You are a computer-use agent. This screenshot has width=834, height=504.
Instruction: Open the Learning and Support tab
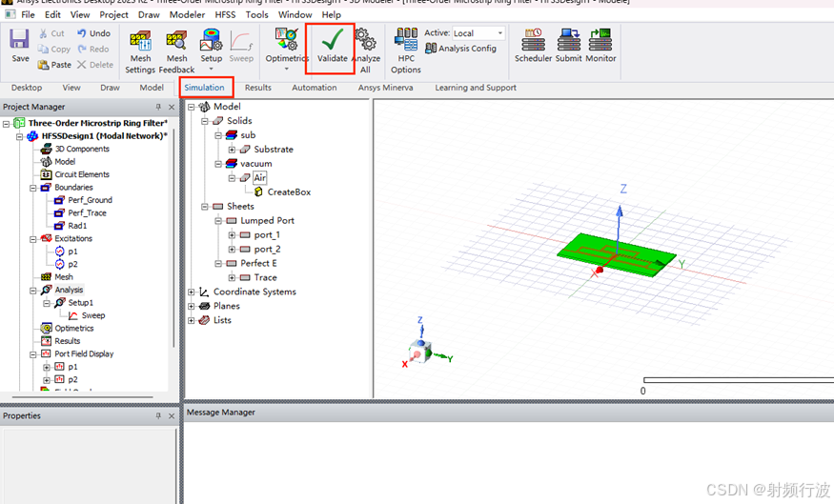point(476,88)
